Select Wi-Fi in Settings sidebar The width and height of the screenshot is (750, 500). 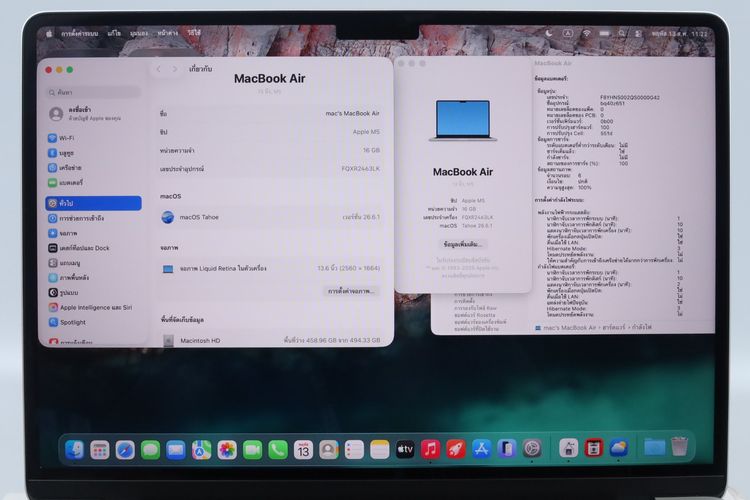pos(93,138)
